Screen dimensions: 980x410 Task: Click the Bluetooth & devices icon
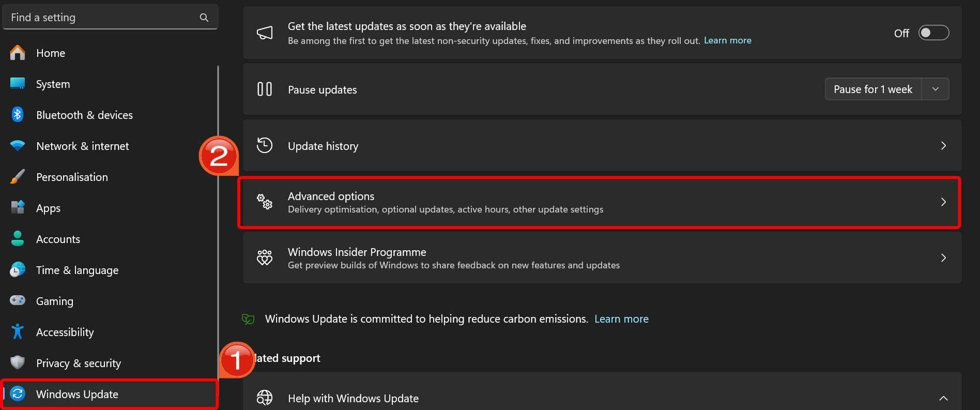[x=18, y=115]
